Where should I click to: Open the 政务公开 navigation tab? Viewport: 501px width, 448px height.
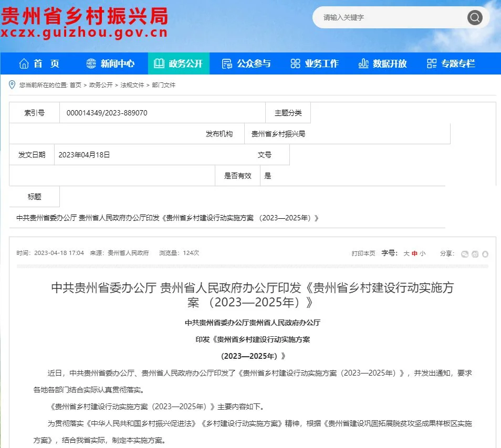179,63
